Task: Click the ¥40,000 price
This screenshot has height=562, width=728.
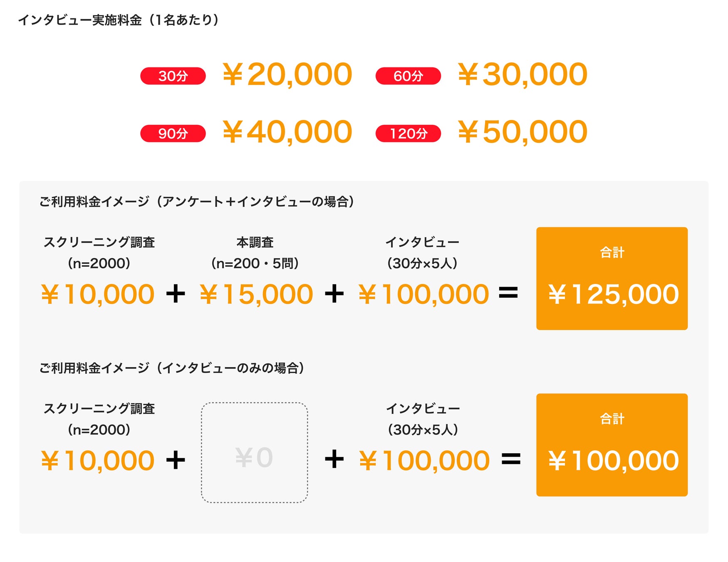Action: (287, 132)
